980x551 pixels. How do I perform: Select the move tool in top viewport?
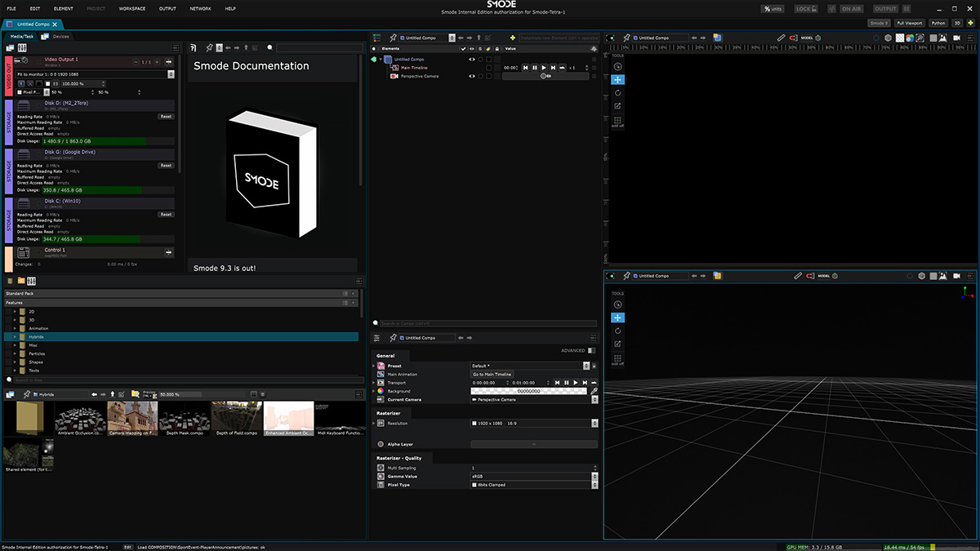[x=617, y=79]
